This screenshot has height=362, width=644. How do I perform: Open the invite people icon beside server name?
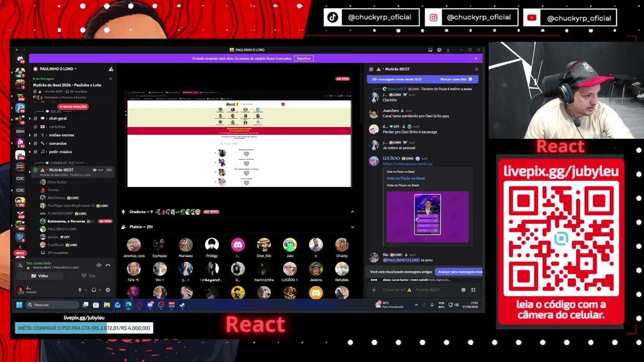(111, 69)
